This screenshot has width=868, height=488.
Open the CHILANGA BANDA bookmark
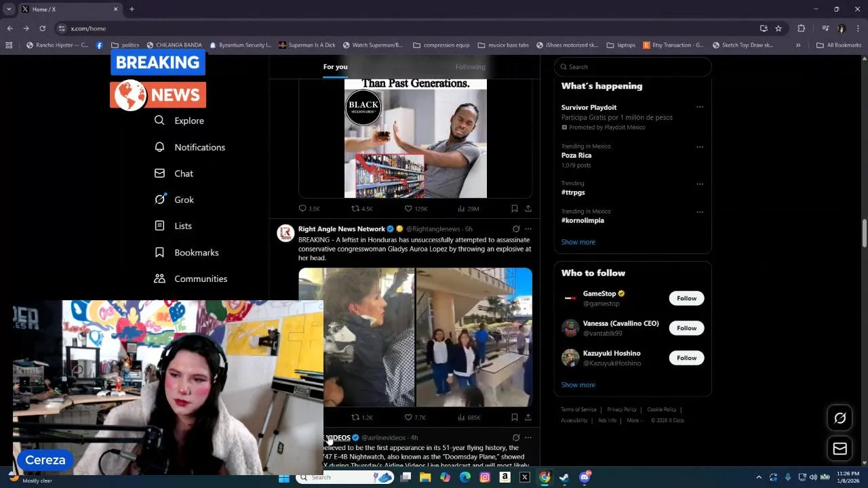(x=174, y=45)
